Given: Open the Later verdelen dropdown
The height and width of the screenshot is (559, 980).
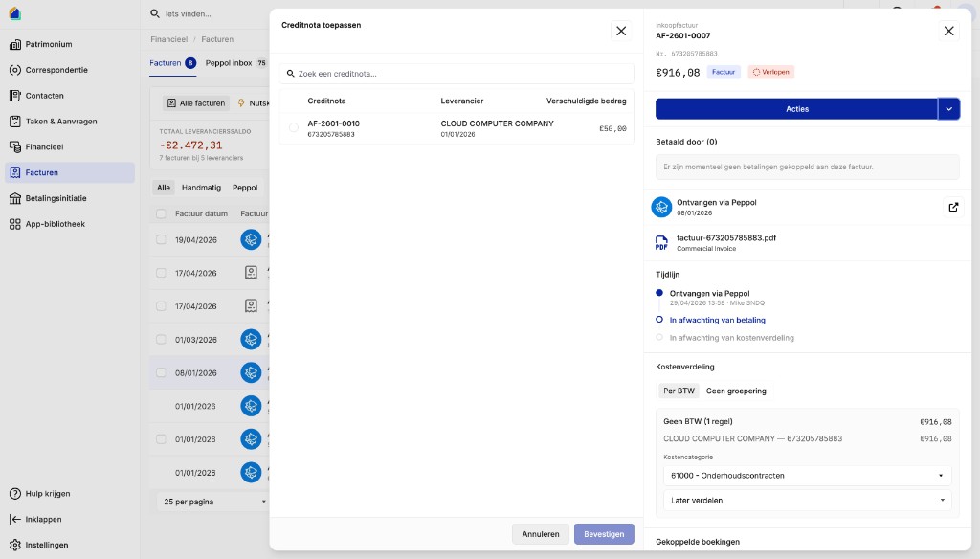Looking at the screenshot, I should tap(807, 501).
